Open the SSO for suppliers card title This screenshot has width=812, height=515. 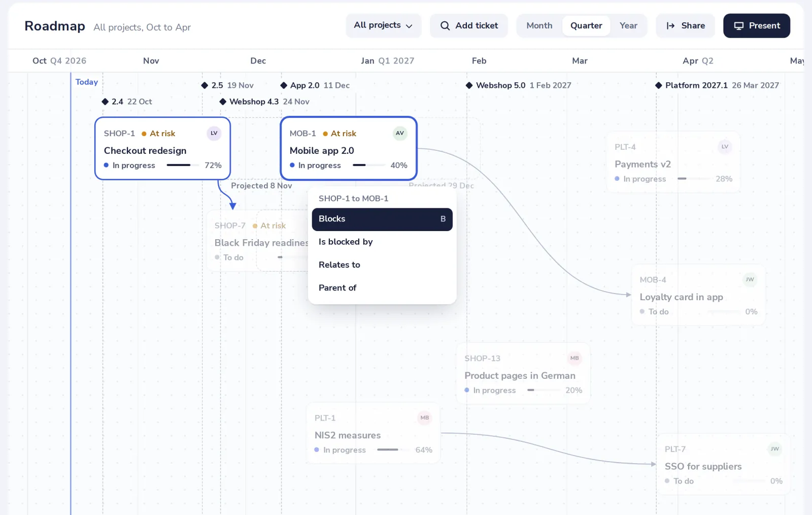(703, 466)
